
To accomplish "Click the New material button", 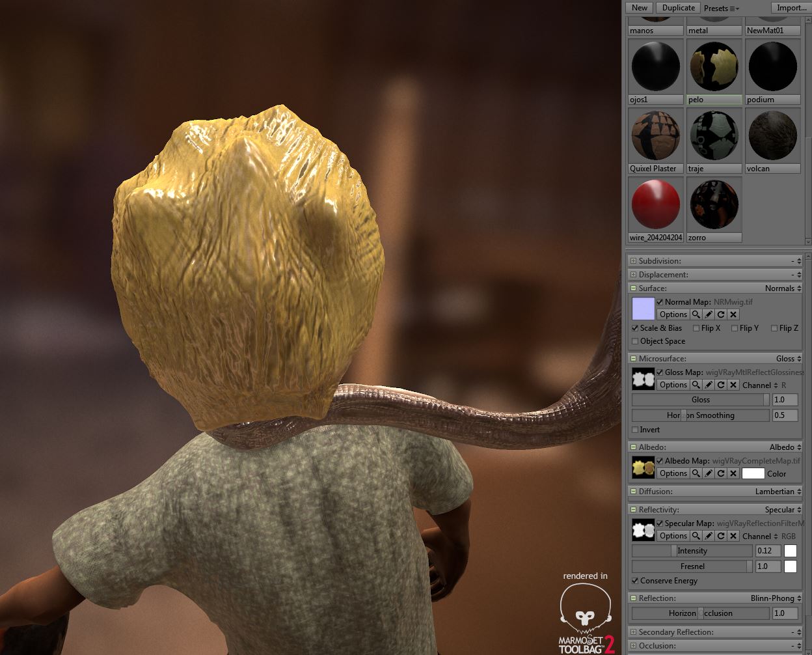I will click(640, 8).
